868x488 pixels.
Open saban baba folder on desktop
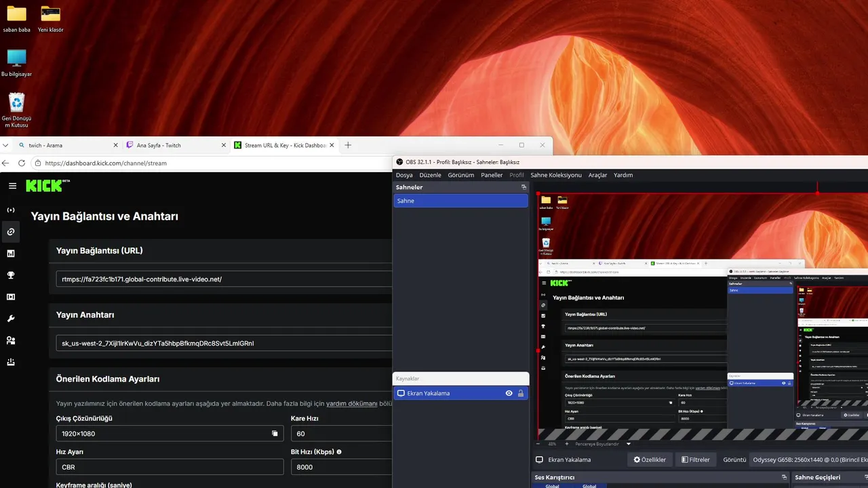click(x=16, y=19)
